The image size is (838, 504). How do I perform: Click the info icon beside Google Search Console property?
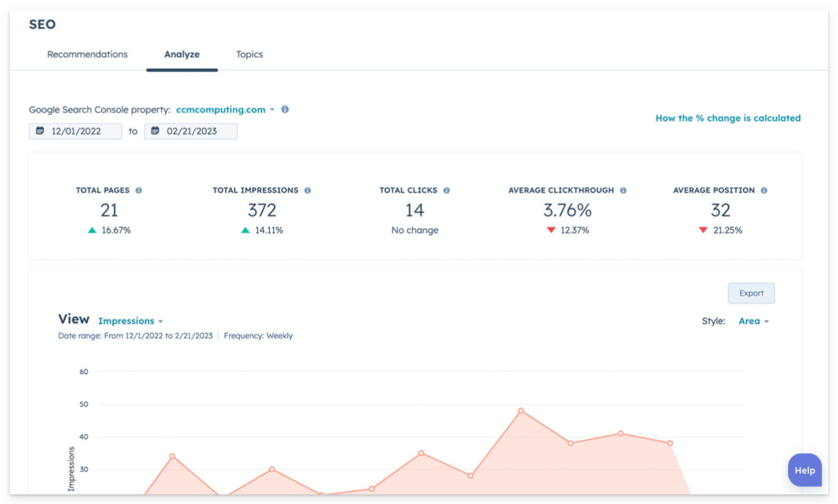284,110
